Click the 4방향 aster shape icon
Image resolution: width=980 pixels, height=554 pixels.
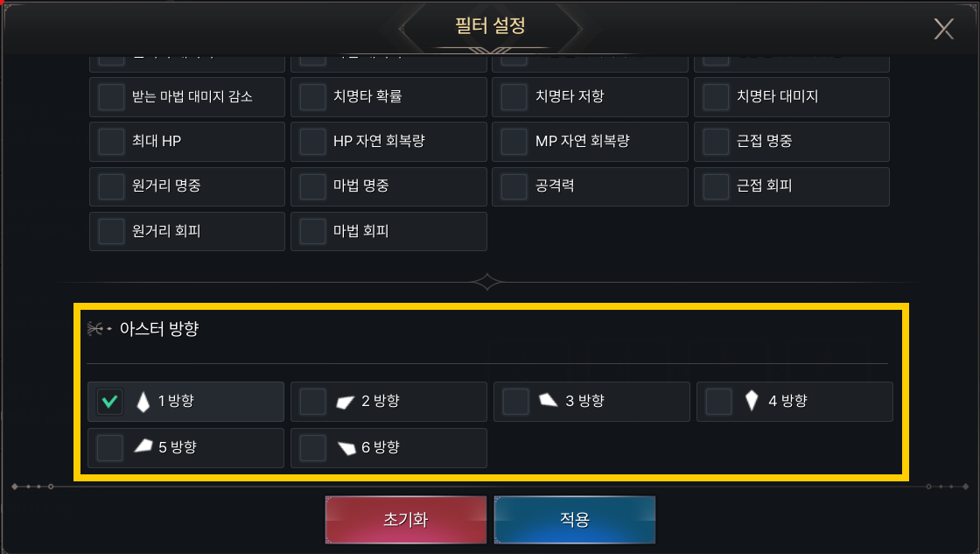pos(751,401)
